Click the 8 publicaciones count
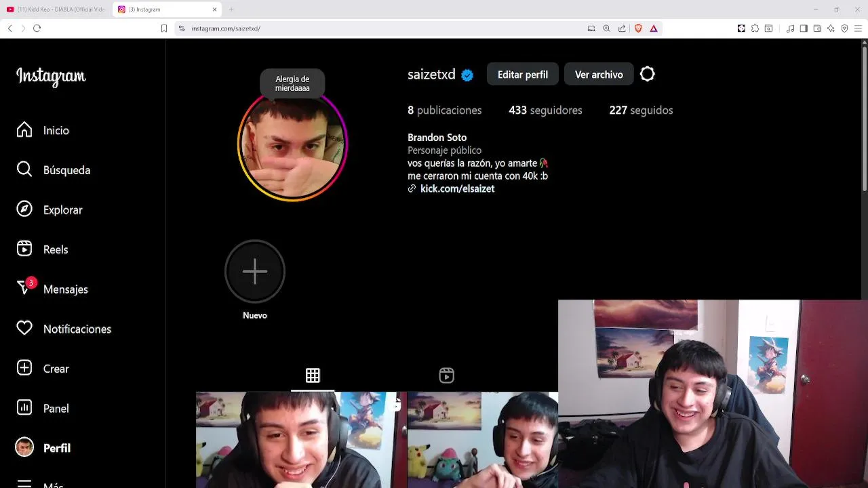This screenshot has height=488, width=868. [445, 110]
